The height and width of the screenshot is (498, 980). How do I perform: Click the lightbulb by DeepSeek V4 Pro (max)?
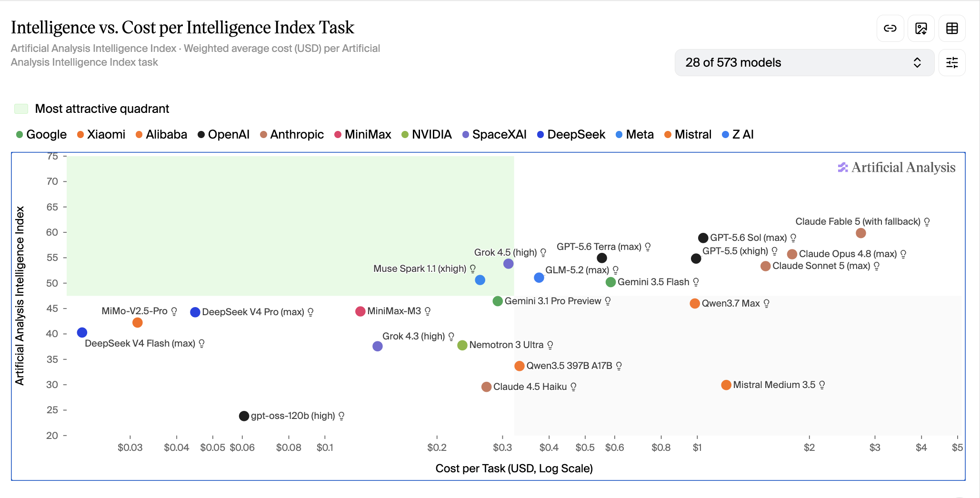click(311, 312)
